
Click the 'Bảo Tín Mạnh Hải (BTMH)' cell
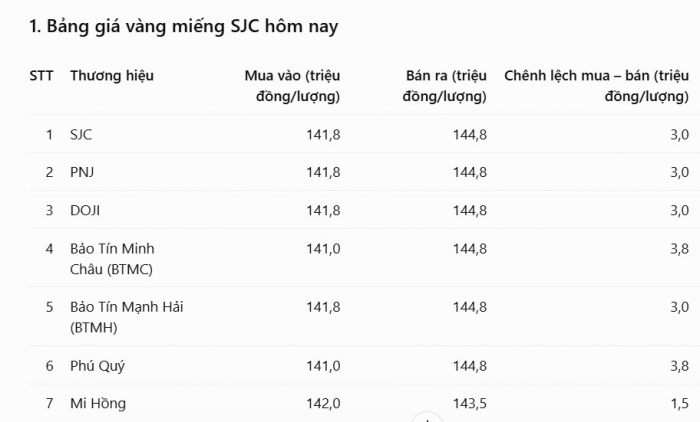pos(126,317)
